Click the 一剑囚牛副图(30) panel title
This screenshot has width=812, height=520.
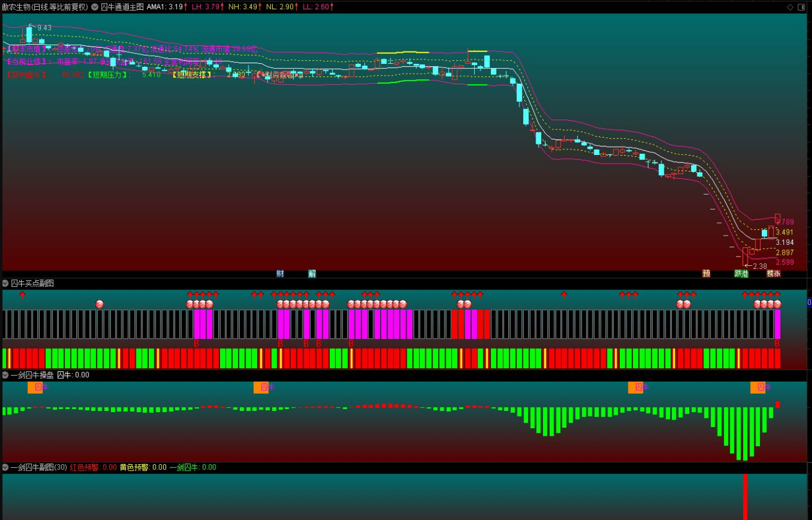pos(39,467)
